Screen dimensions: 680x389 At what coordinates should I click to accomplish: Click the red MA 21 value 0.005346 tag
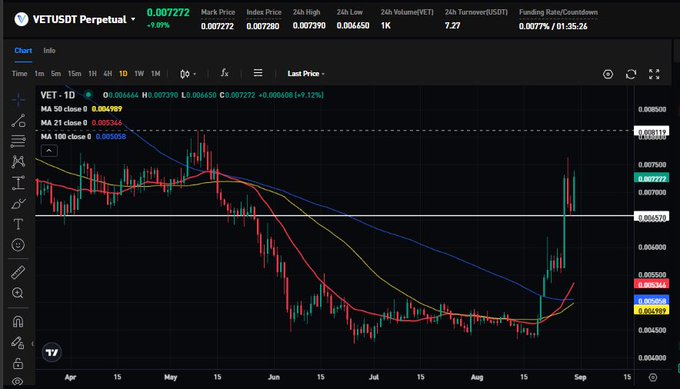[x=651, y=284]
